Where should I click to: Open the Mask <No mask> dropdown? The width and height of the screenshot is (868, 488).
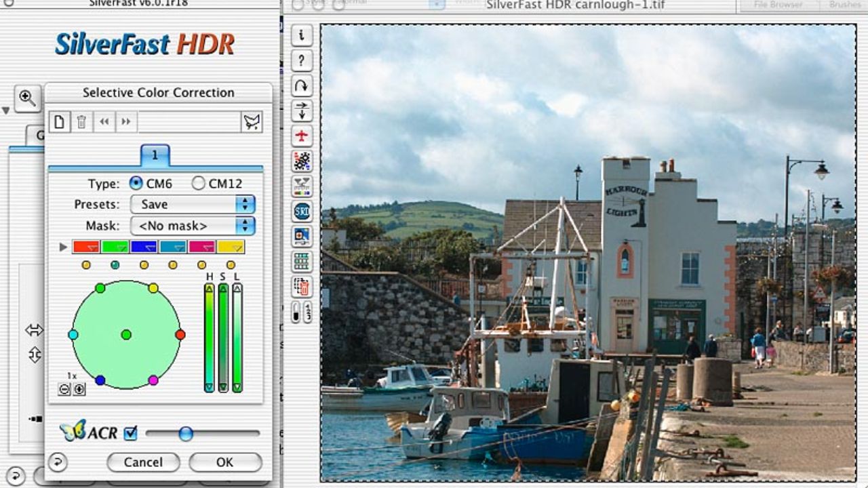[x=193, y=226]
